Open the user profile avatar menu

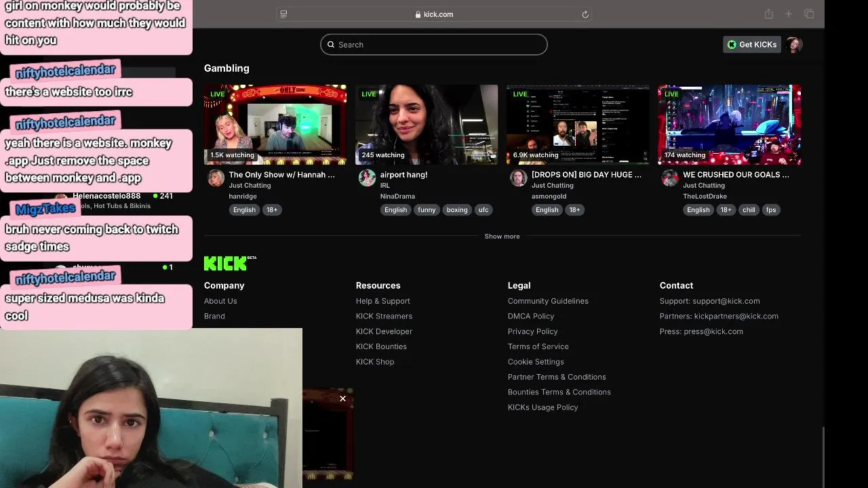(794, 45)
